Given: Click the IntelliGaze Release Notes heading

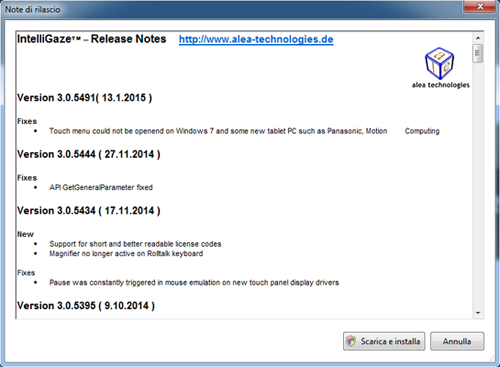Looking at the screenshot, I should tap(92, 39).
